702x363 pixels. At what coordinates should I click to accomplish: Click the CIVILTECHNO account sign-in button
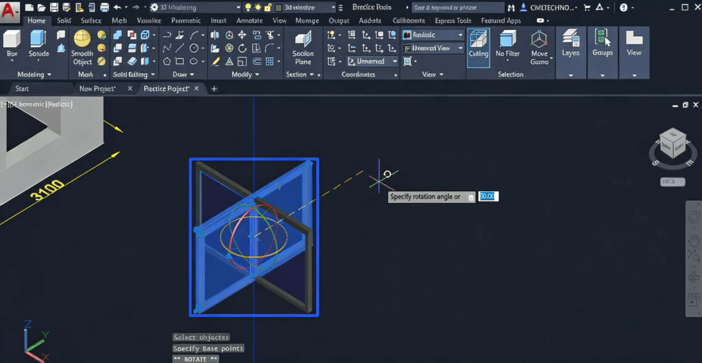(x=549, y=8)
